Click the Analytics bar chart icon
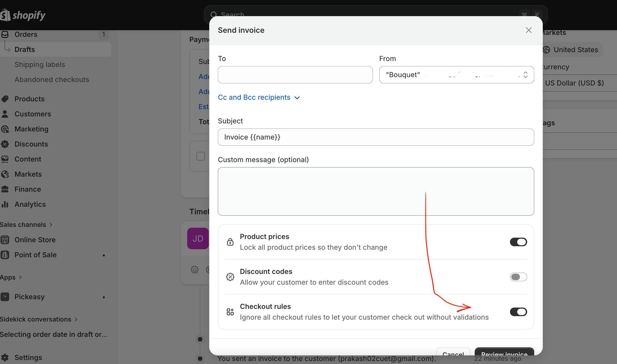The height and width of the screenshot is (364, 617). [x=5, y=204]
